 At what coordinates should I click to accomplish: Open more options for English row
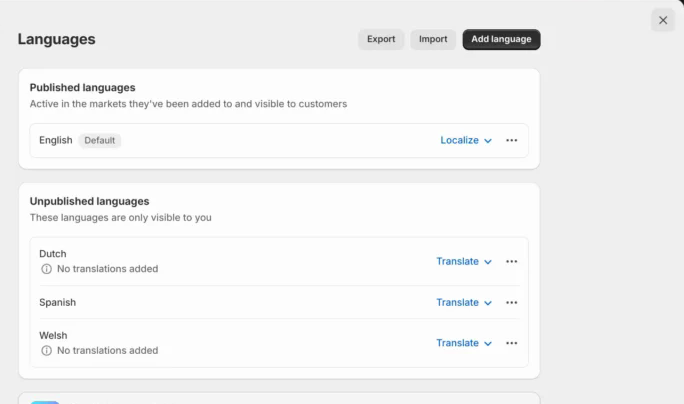click(511, 140)
